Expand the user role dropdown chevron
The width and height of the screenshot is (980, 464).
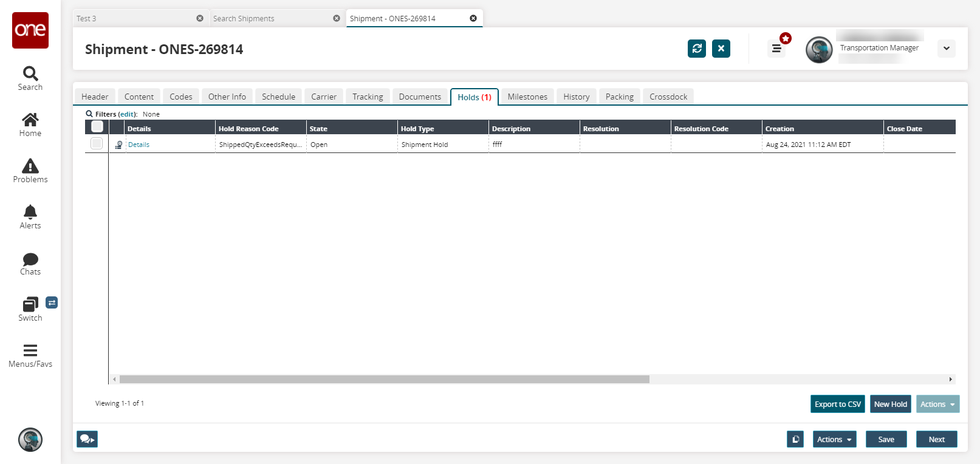[x=947, y=49]
